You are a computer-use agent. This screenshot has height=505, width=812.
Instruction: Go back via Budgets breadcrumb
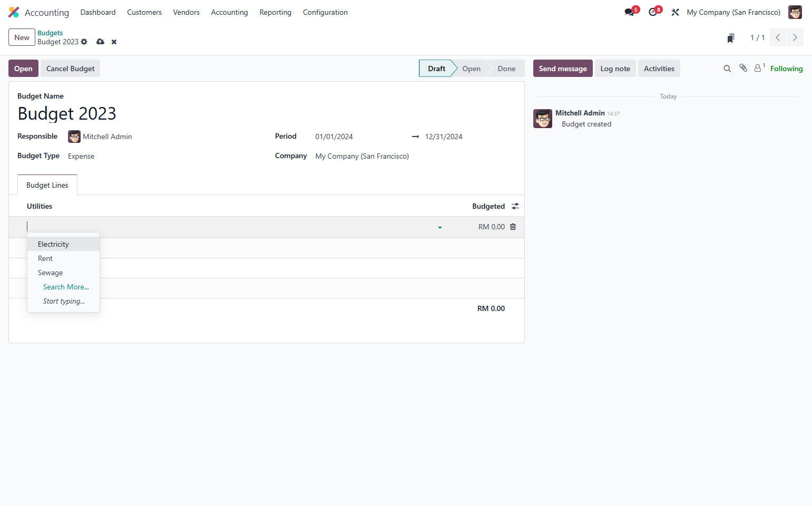(50, 33)
